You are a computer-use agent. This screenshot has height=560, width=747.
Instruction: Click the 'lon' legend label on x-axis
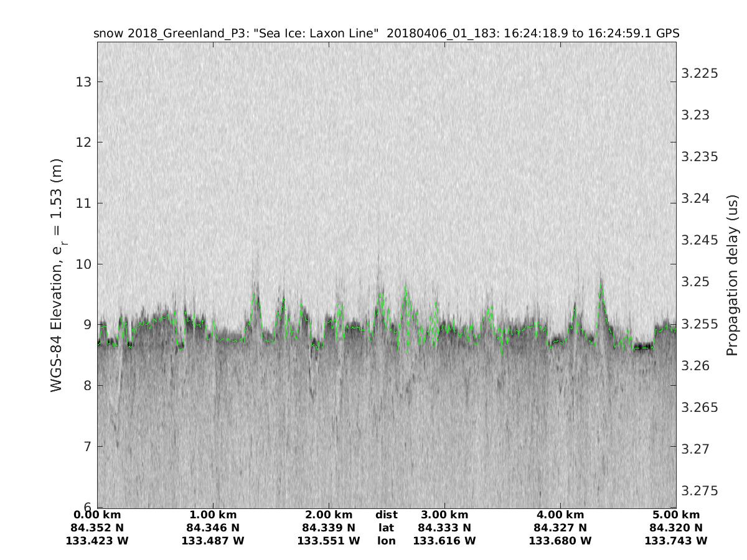pyautogui.click(x=386, y=541)
